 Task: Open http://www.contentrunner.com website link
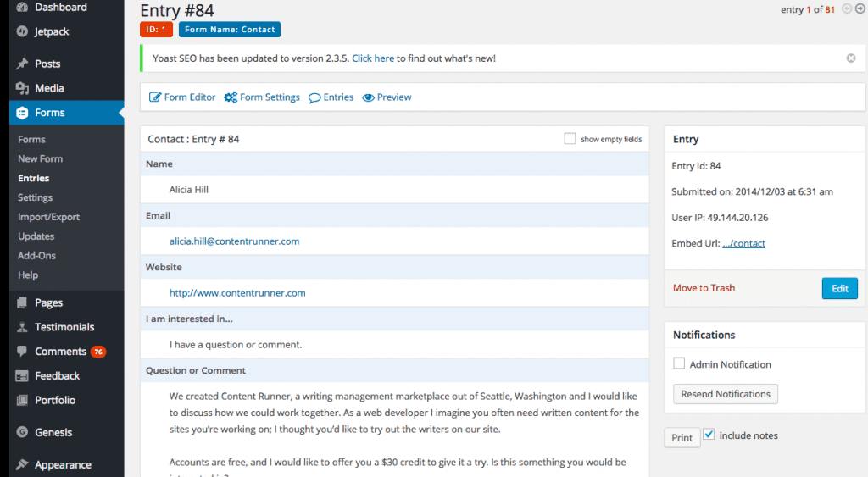(237, 293)
